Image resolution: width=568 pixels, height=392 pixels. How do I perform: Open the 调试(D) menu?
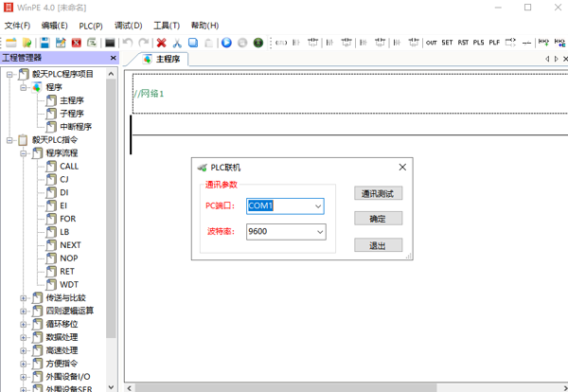[x=128, y=26]
